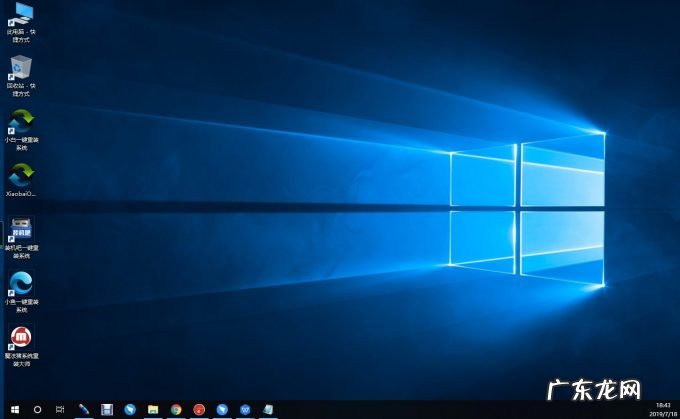This screenshot has width=680, height=419.
Task: Select the 装机吧一键重装系统 USB icon
Action: click(x=21, y=238)
